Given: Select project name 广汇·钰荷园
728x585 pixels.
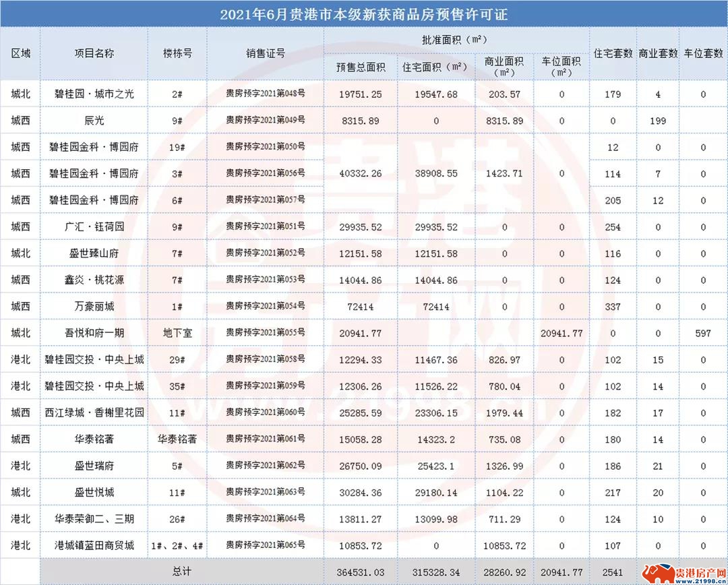Looking at the screenshot, I should [94, 227].
